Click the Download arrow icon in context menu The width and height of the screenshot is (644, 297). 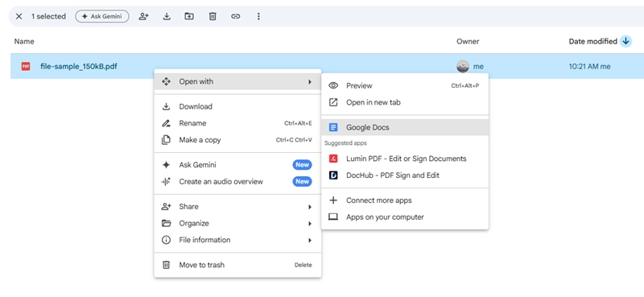(166, 107)
